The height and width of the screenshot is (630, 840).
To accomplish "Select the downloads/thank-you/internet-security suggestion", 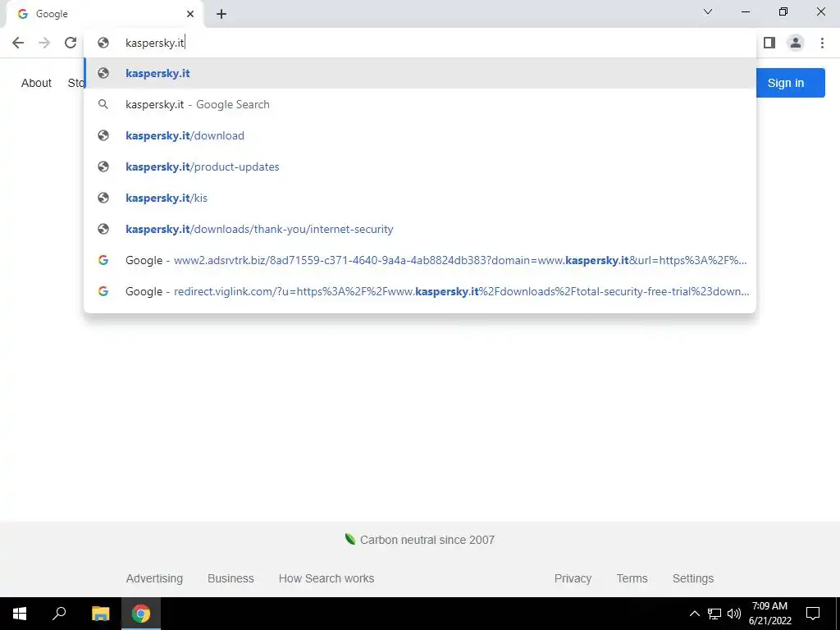I will [x=420, y=229].
